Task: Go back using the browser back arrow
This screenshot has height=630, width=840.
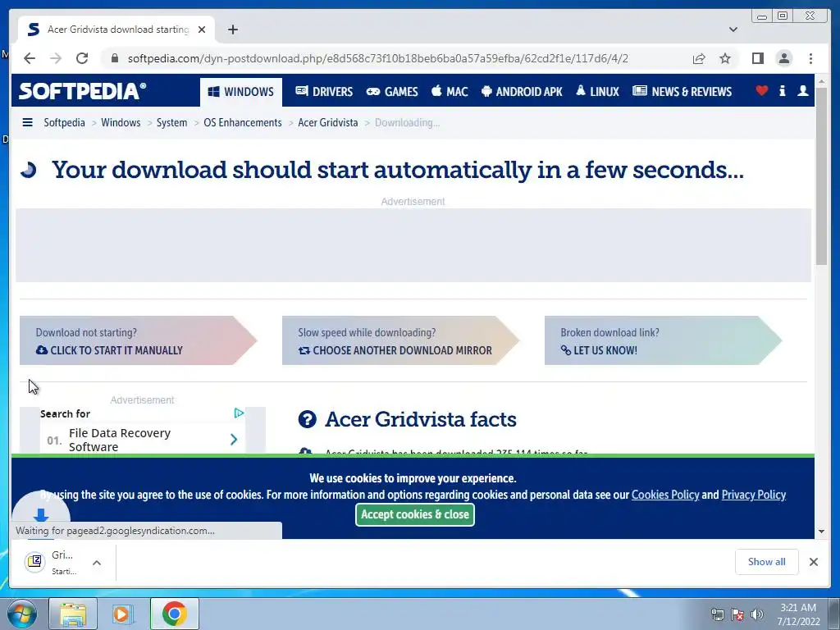Action: tap(30, 58)
